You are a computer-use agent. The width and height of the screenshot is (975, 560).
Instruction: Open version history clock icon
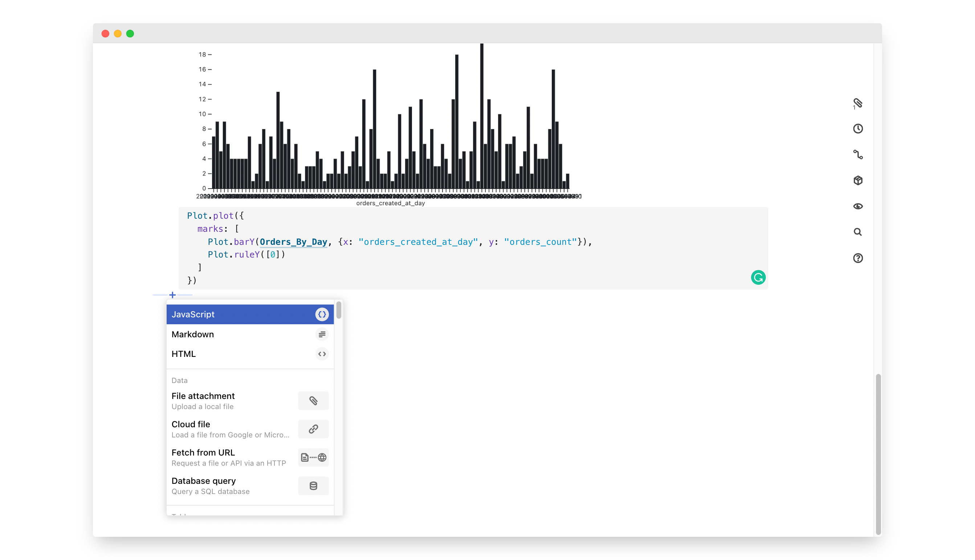[858, 128]
